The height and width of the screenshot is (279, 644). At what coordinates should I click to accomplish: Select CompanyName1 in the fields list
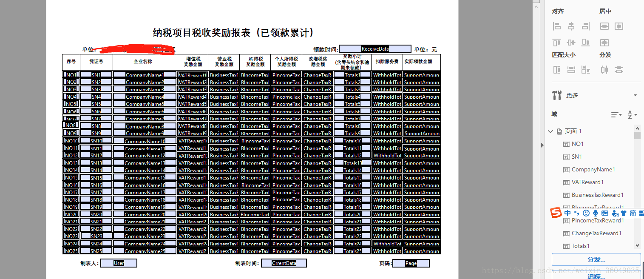tap(593, 169)
